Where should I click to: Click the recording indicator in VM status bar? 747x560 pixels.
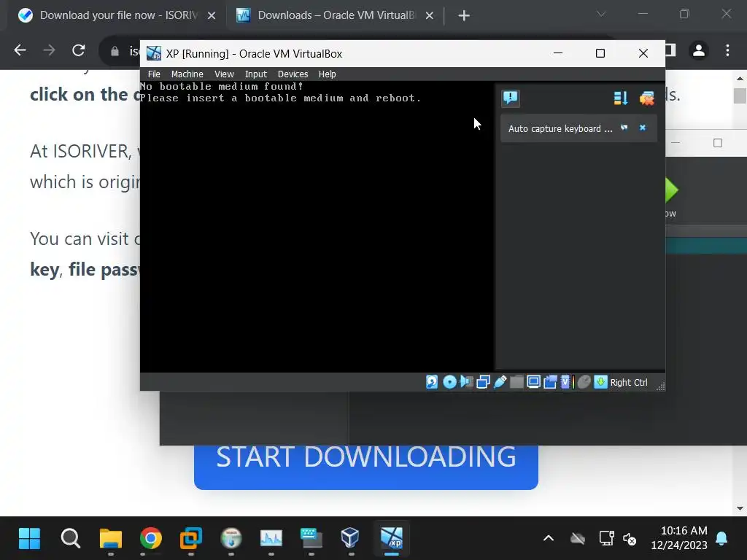tap(550, 382)
